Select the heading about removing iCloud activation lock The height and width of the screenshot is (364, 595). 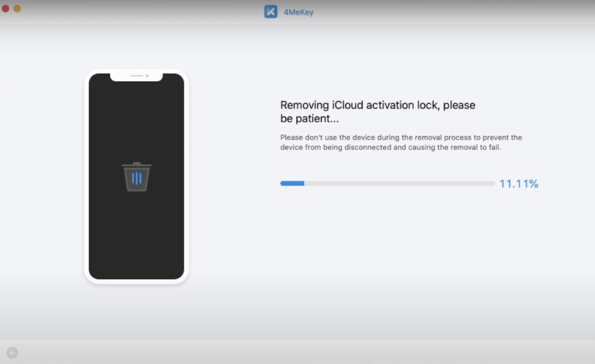378,111
